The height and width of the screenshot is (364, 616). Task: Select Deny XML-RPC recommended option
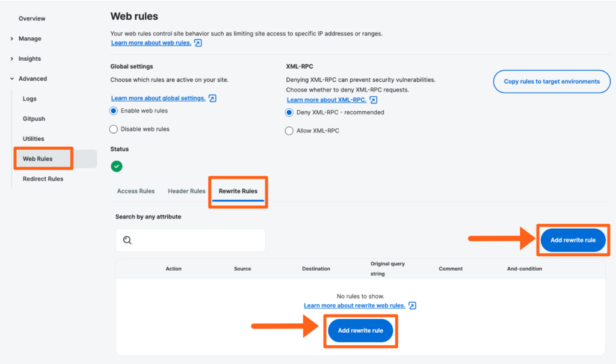[289, 113]
